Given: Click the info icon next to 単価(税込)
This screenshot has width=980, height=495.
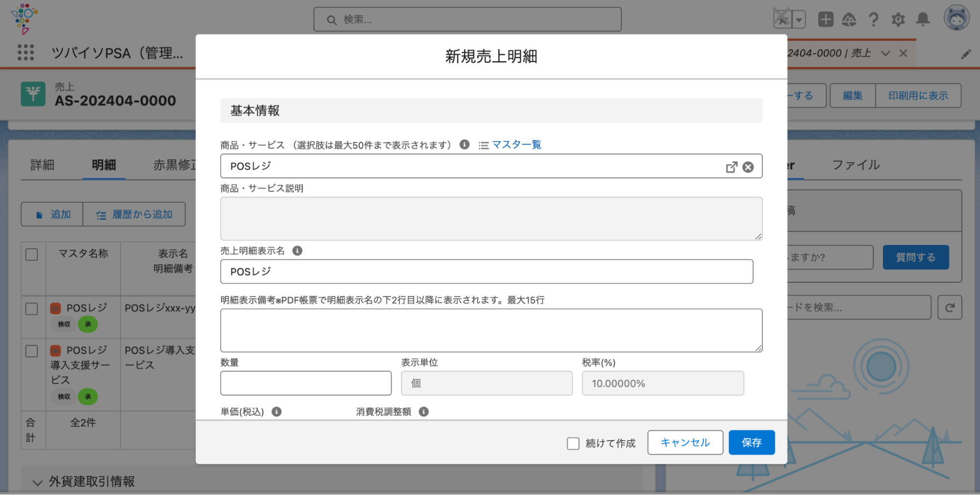Looking at the screenshot, I should (276, 412).
